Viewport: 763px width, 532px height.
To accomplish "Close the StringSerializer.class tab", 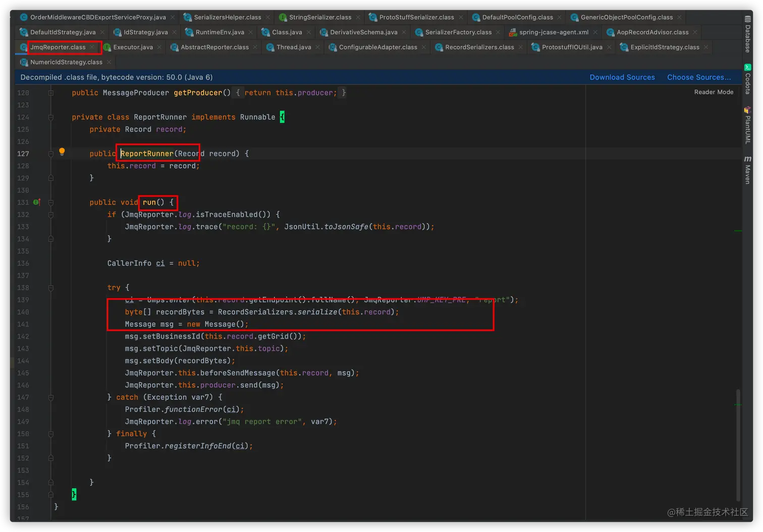I will pyautogui.click(x=358, y=17).
